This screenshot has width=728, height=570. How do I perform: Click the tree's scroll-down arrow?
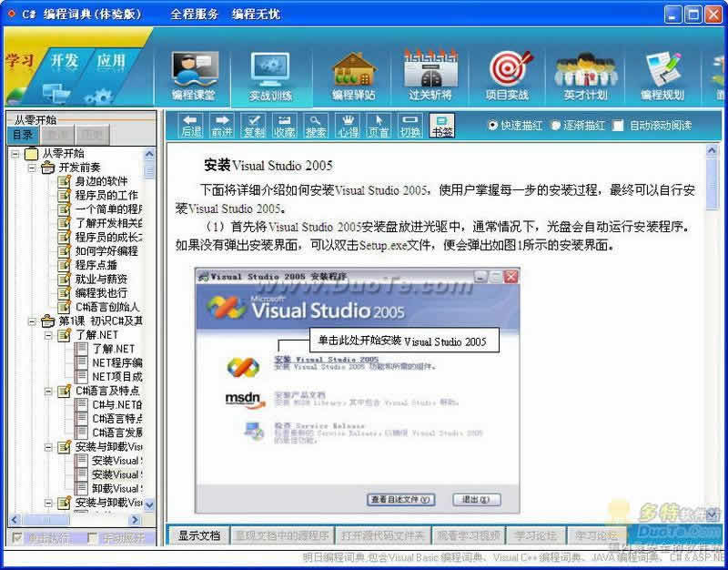pos(149,504)
